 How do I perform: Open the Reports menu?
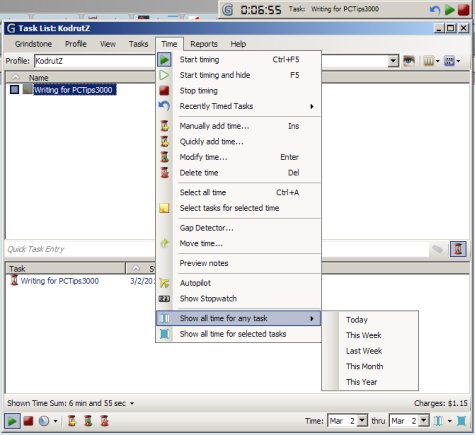(204, 44)
